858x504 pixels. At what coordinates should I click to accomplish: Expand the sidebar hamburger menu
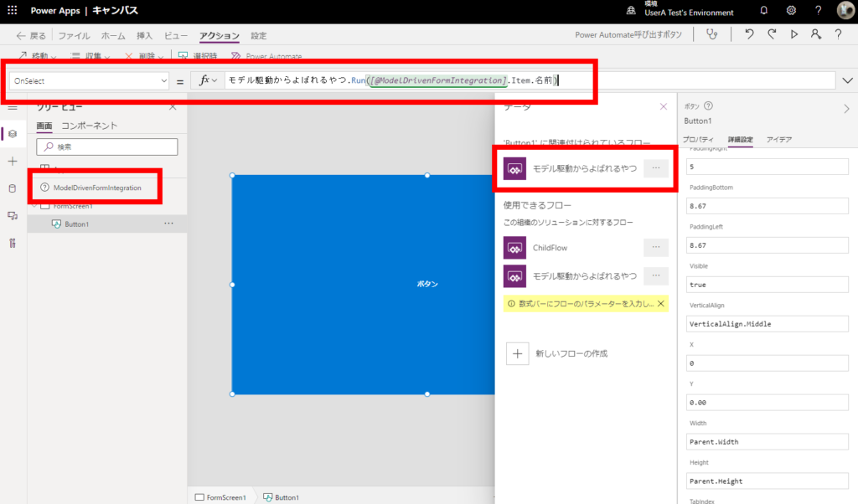click(x=13, y=108)
